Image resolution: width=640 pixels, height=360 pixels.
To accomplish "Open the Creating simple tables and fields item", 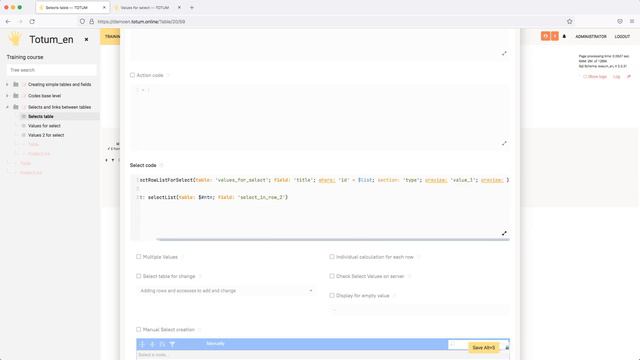I will pos(60,84).
